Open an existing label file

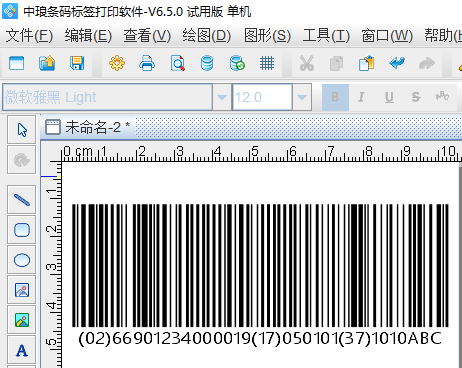pos(47,63)
